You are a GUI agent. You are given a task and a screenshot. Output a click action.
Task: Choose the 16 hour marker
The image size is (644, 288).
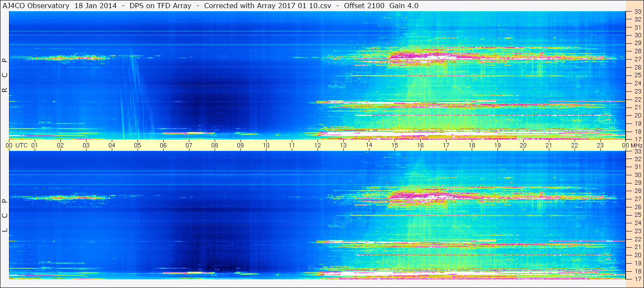point(420,145)
